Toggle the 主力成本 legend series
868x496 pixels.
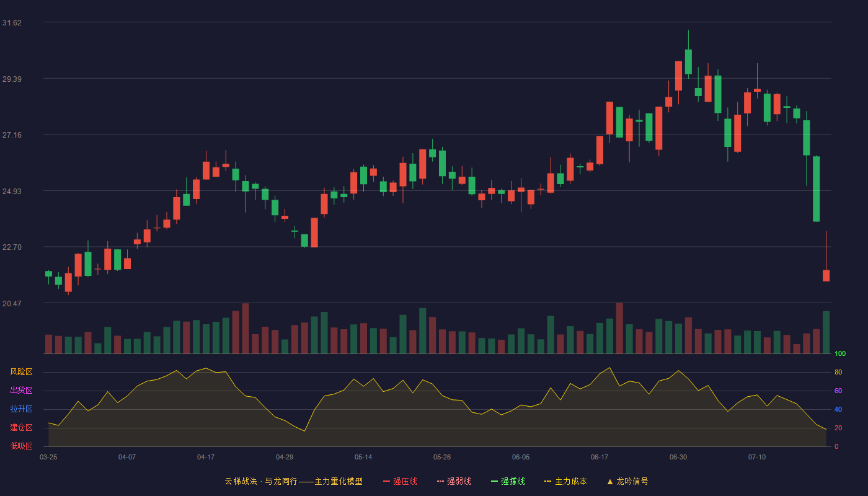tap(565, 481)
